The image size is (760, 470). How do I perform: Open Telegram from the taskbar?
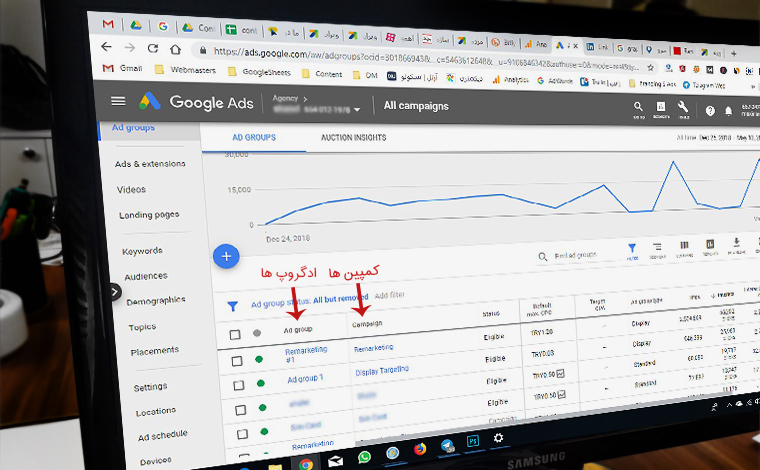[447, 445]
